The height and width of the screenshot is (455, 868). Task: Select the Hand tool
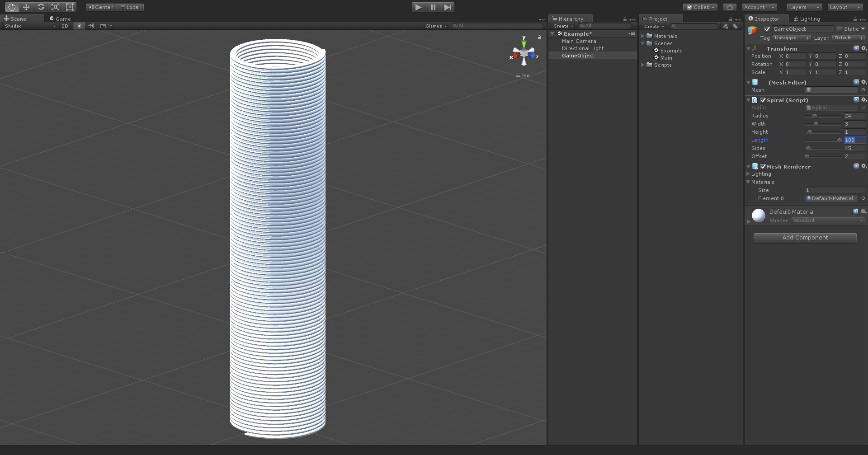11,7
